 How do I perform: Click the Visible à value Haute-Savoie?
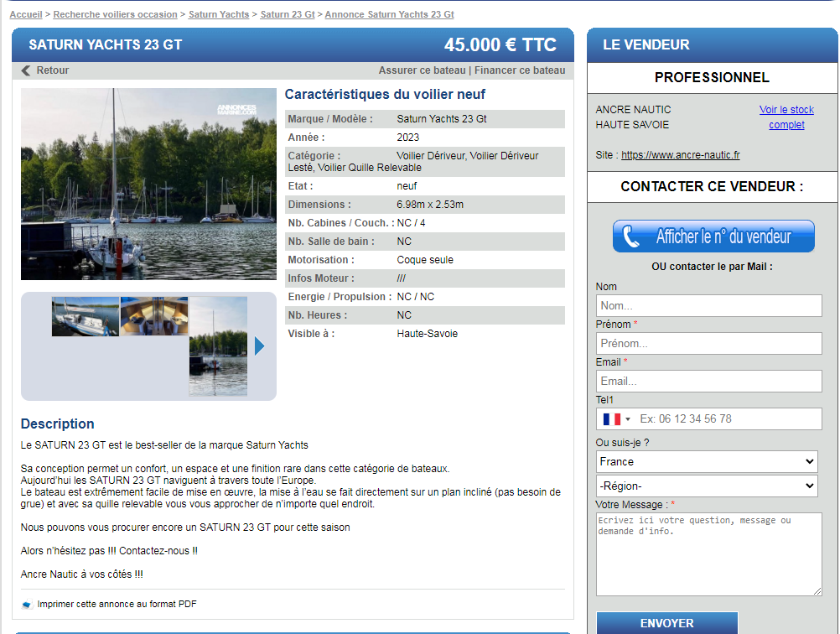tap(427, 333)
